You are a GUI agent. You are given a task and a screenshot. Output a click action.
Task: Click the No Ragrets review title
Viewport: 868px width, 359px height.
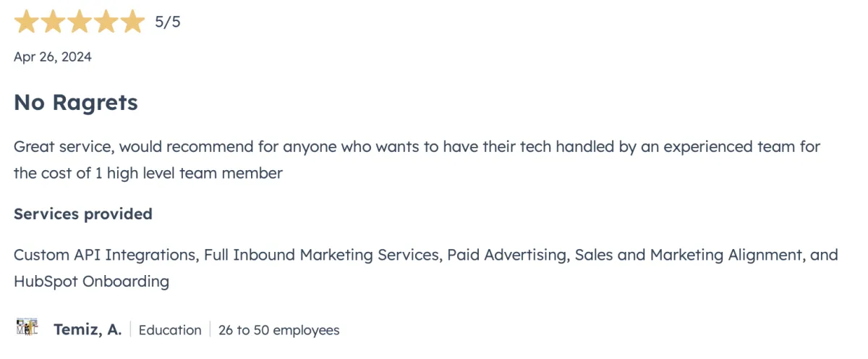pos(76,103)
